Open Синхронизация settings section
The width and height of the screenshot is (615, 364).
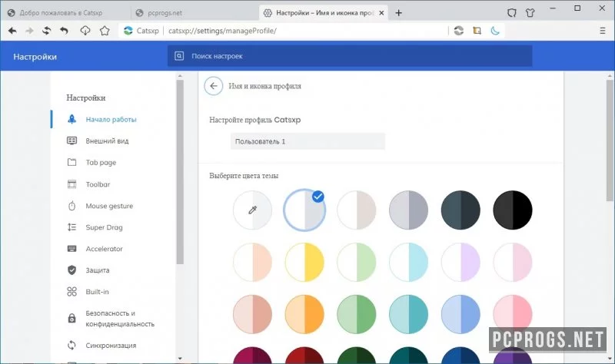tap(111, 346)
